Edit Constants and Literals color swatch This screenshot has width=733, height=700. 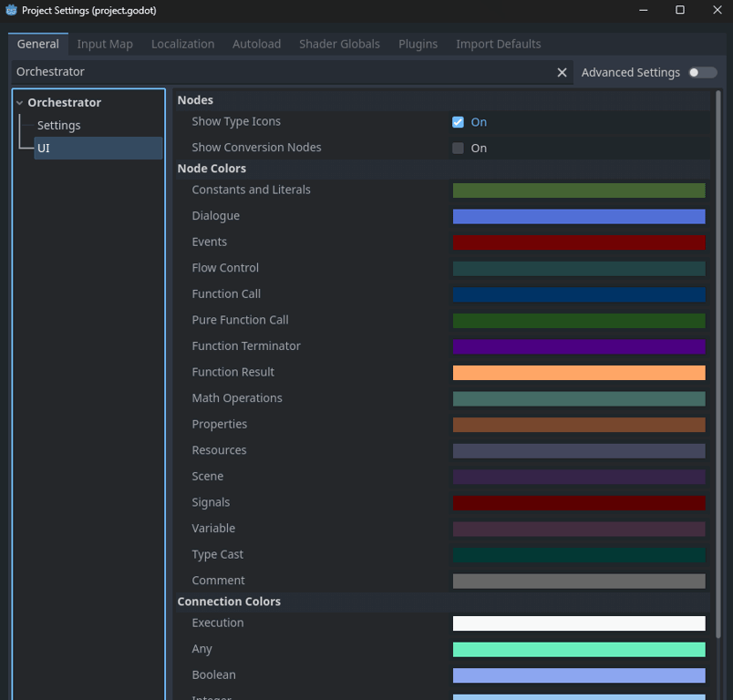(579, 190)
